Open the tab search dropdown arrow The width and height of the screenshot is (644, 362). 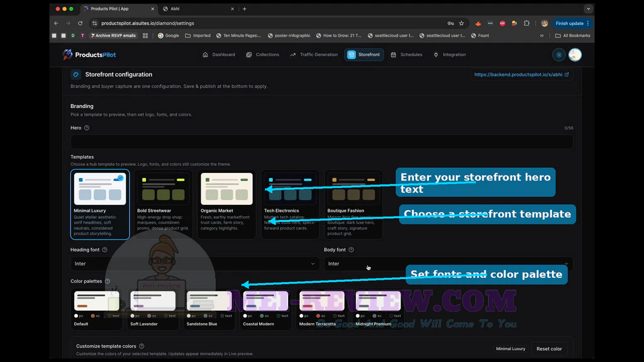[588, 9]
